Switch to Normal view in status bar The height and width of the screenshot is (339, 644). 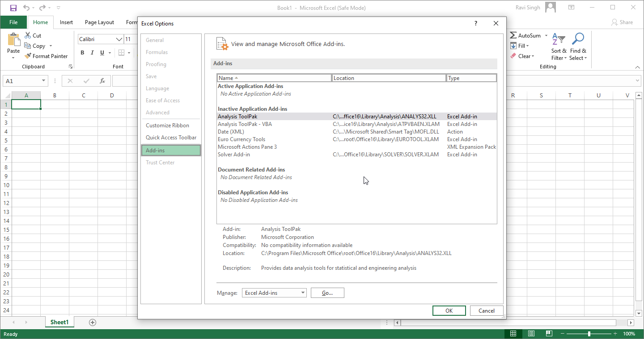pos(513,334)
